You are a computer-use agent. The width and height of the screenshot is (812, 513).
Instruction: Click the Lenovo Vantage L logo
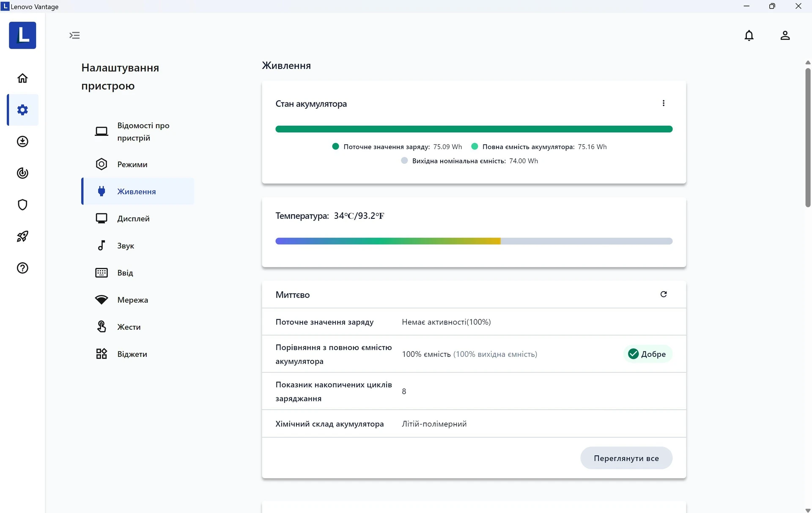22,35
